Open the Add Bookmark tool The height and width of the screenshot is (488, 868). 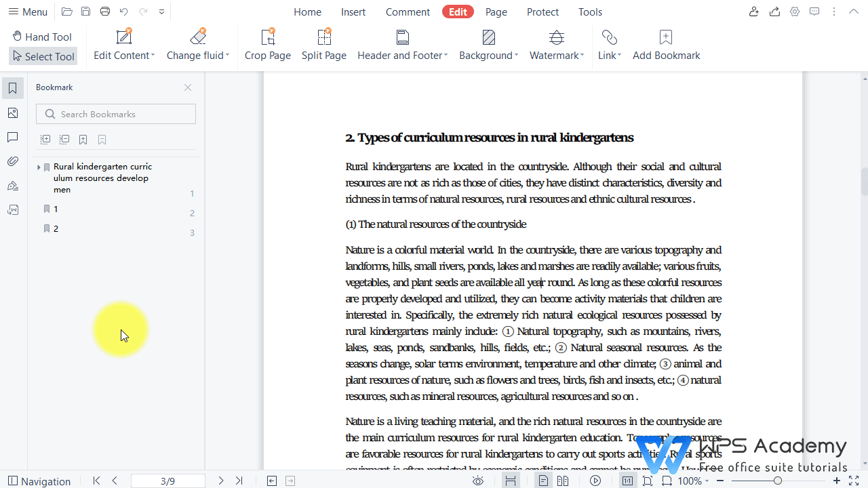point(665,44)
